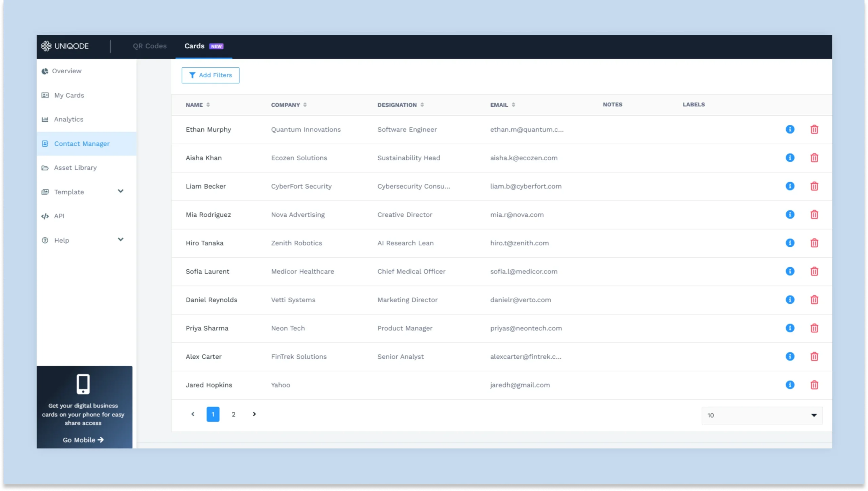Click the name Priya Sharma
Viewport: 868px width, 491px height.
pos(207,328)
